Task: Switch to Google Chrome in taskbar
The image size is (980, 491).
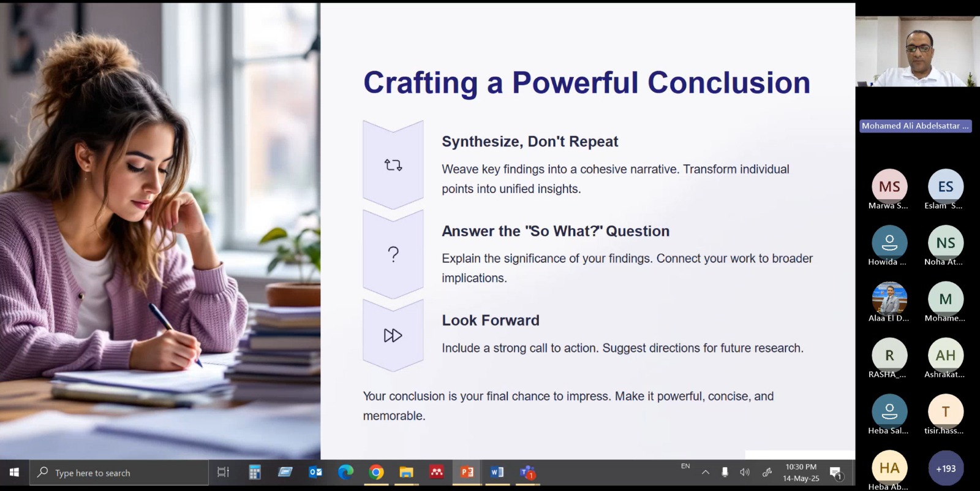Action: pyautogui.click(x=376, y=473)
